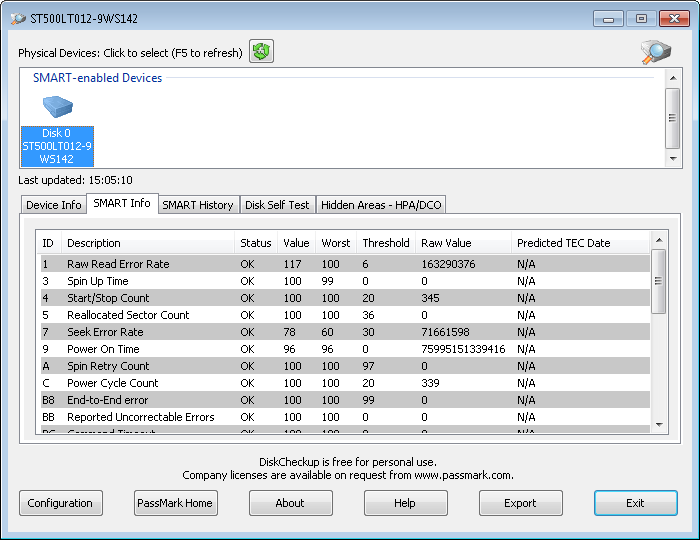
Task: Select the Spin Retry Count row
Action: coord(345,366)
